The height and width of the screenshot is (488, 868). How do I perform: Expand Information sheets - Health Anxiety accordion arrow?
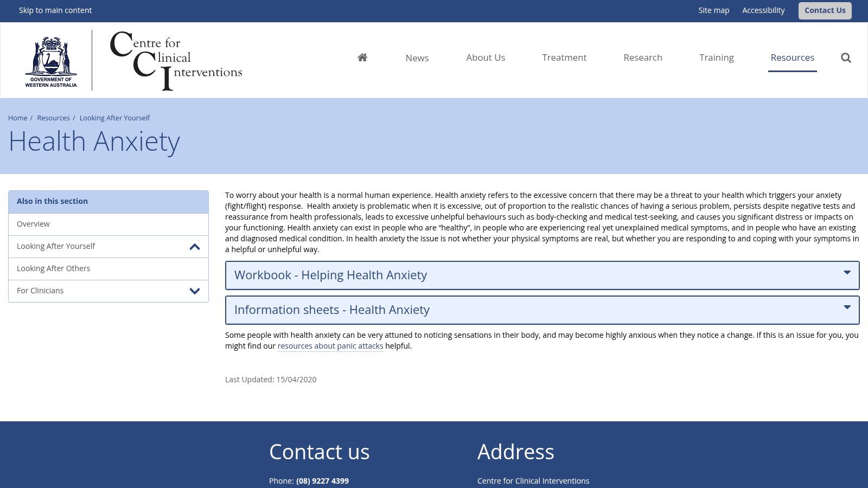(847, 307)
